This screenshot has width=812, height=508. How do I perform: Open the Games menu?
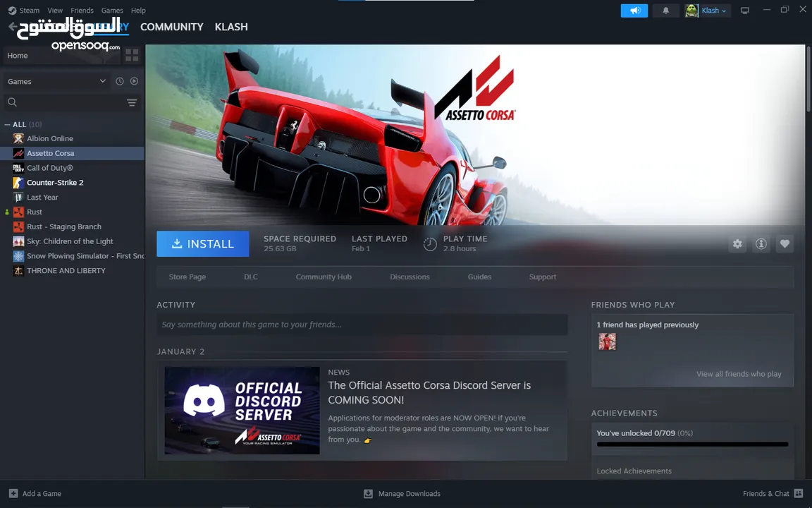112,11
